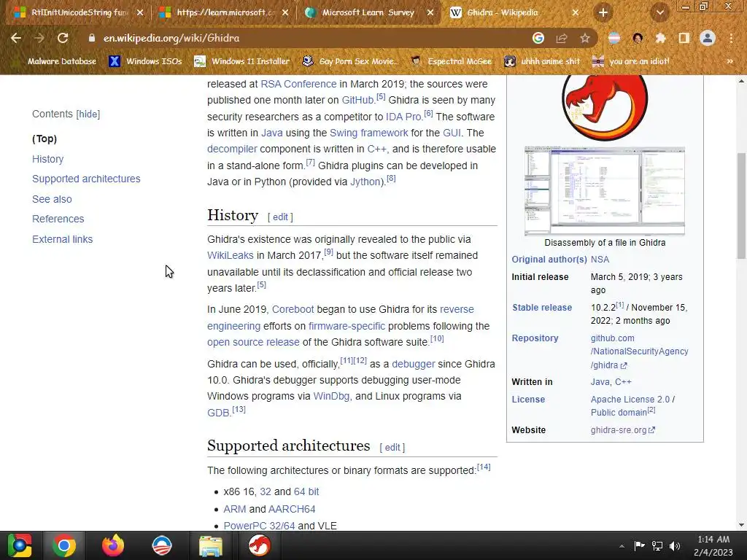Open the Ghidra disassembly screenshot thumbnail
The image size is (747, 560).
605,191
